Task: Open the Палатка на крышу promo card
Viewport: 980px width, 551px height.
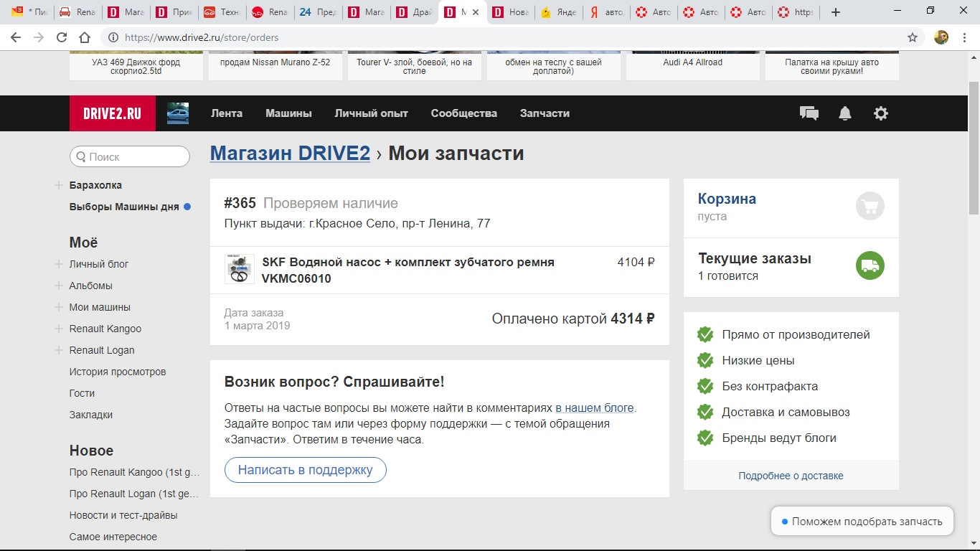Action: (832, 65)
